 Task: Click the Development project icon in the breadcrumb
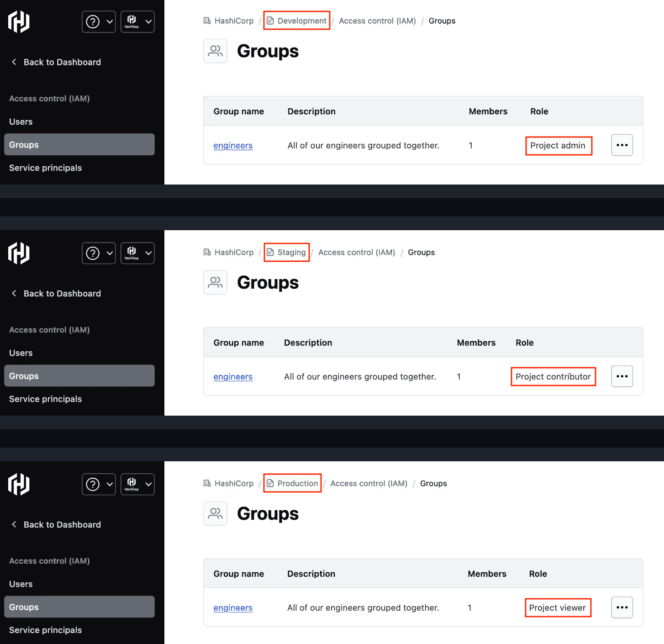(x=270, y=21)
